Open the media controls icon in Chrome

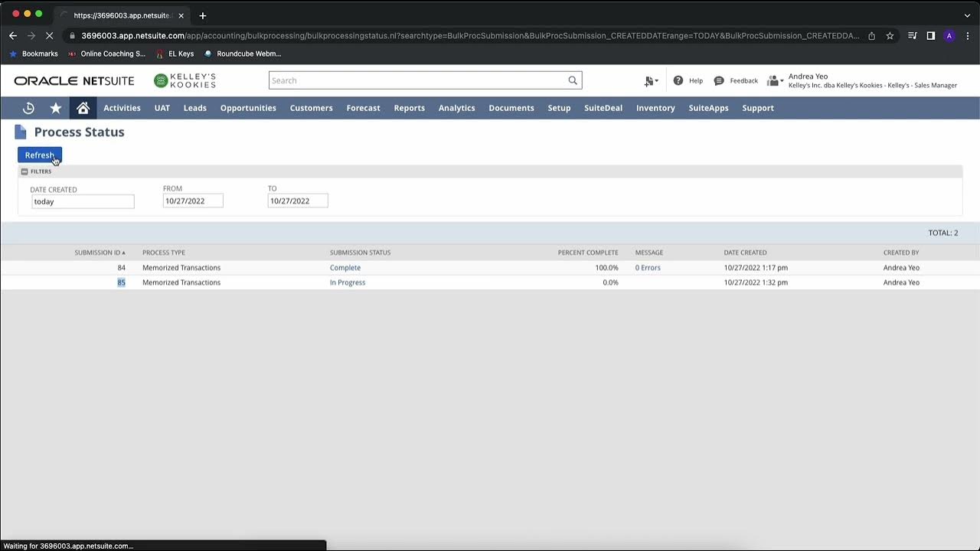click(912, 35)
